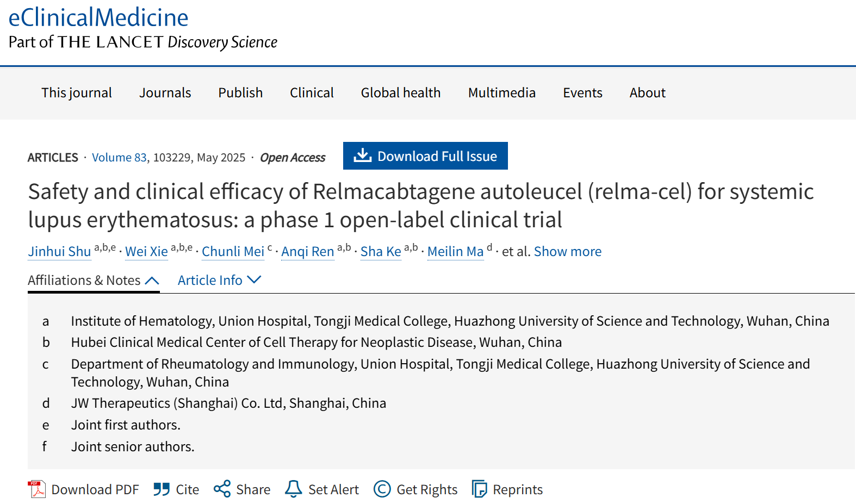Expand the Article Info chevron
856x504 pixels.
pyautogui.click(x=254, y=279)
